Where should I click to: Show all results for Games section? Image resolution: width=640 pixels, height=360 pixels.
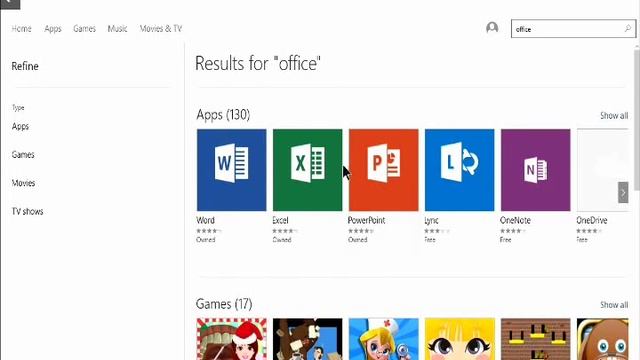[x=614, y=305]
